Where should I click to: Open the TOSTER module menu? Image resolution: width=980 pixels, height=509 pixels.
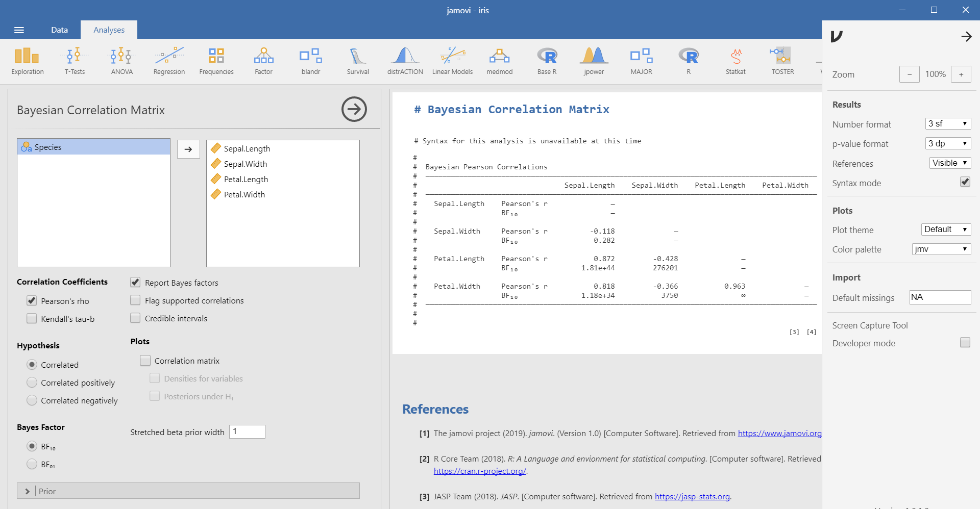[783, 61]
